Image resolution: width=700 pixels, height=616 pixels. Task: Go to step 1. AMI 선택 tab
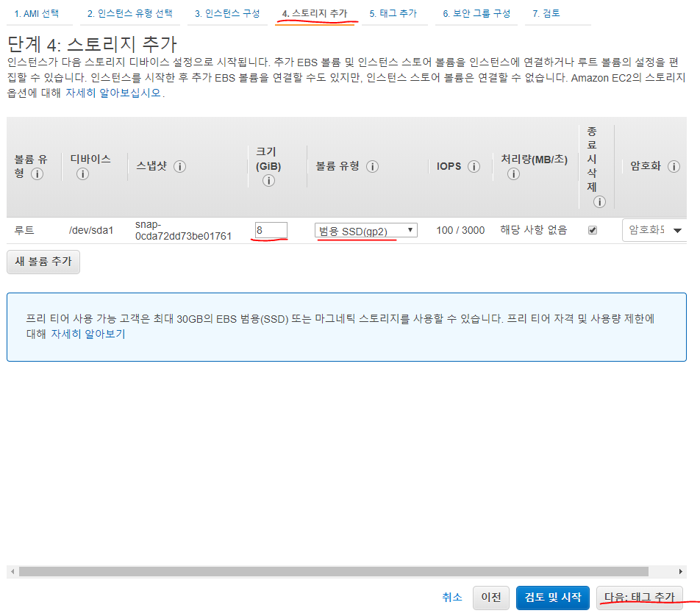click(x=36, y=13)
